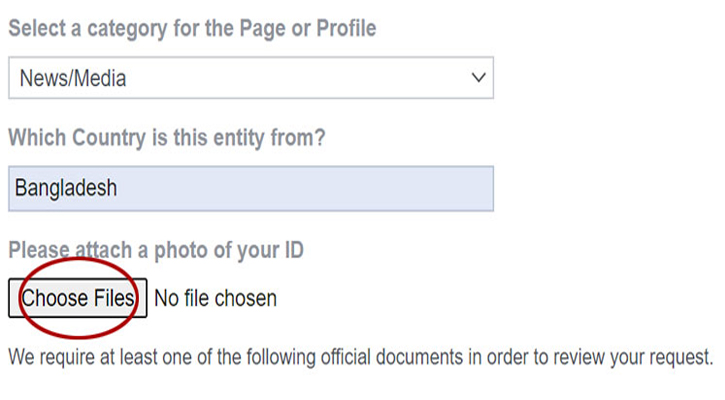Click the 'Please attach a photo' label
725x400 pixels.
point(155,249)
